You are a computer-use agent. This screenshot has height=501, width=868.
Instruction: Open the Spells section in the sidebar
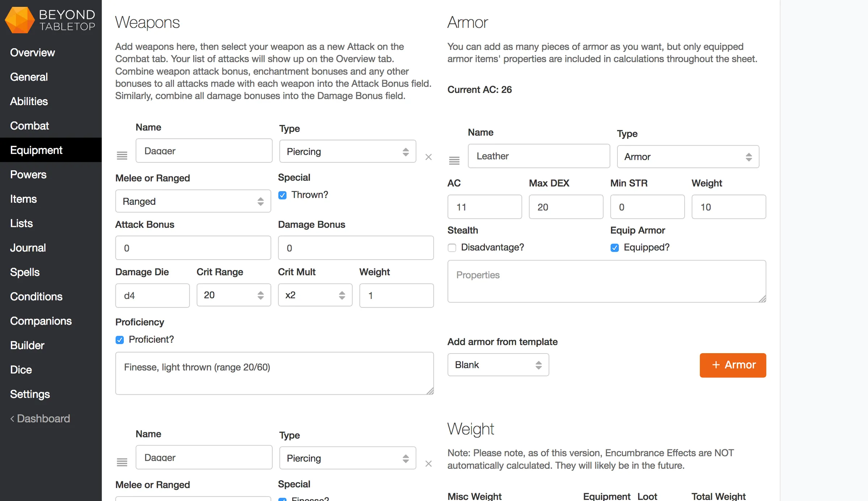[x=24, y=272]
